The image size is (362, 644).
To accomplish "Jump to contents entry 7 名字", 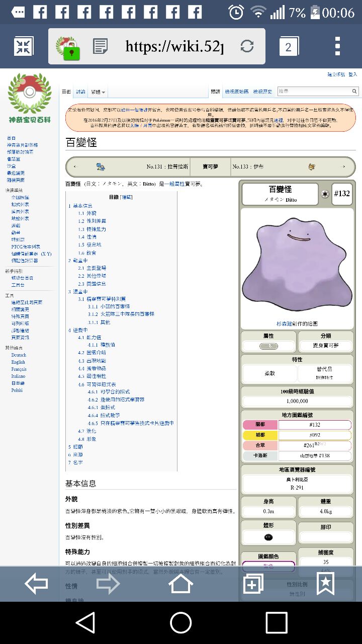I will (x=75, y=462).
